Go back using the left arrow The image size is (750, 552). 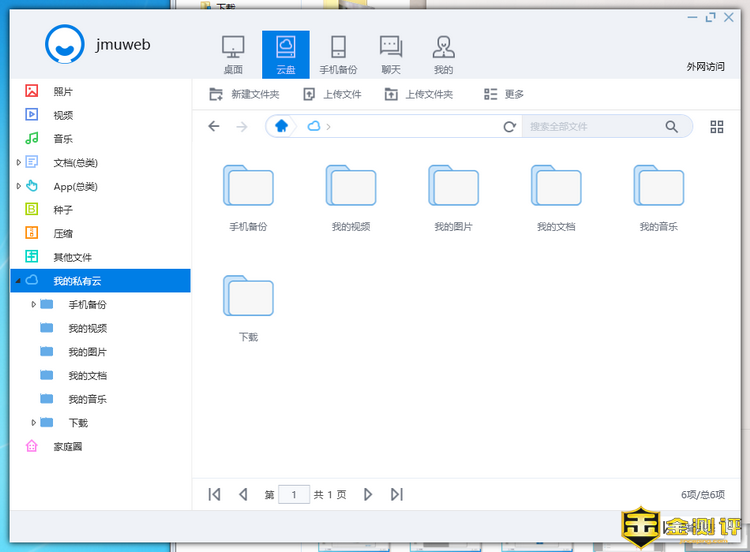214,126
